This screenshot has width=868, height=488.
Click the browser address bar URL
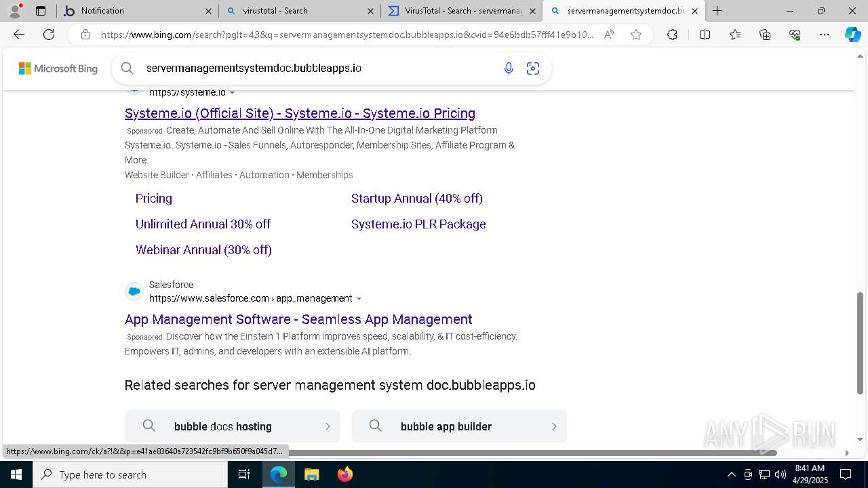click(x=347, y=35)
